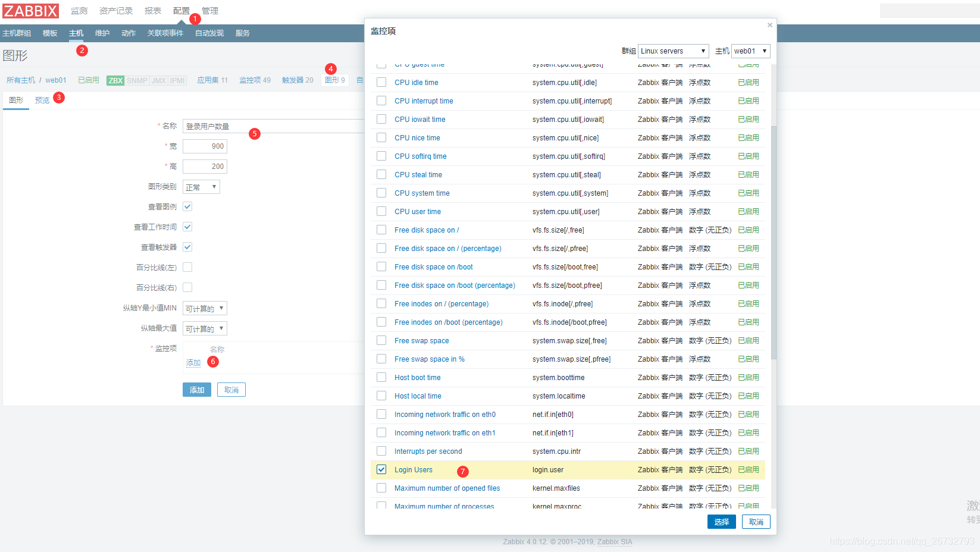
Task: Click the 添加 link under 监控项
Action: [x=193, y=363]
